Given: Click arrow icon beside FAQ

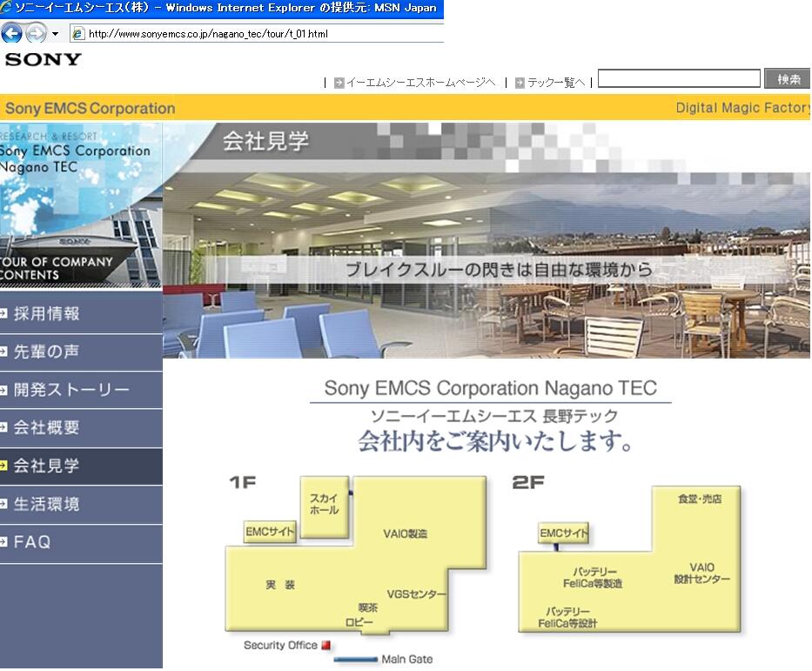Looking at the screenshot, I should 3,542.
